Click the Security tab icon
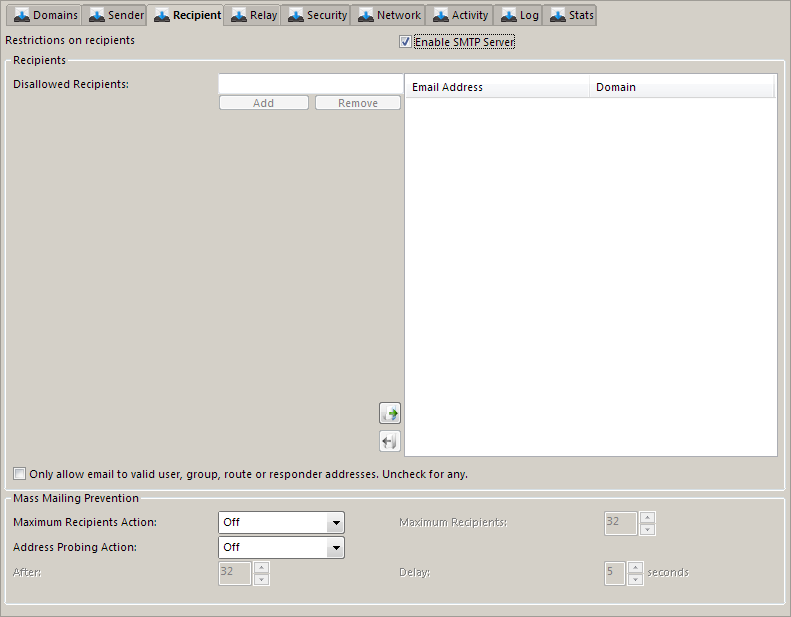Screen dimensions: 791x617 tap(296, 15)
